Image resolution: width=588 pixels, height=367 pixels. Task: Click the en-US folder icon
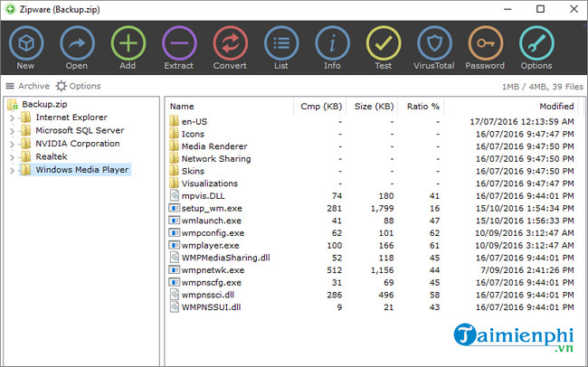174,121
